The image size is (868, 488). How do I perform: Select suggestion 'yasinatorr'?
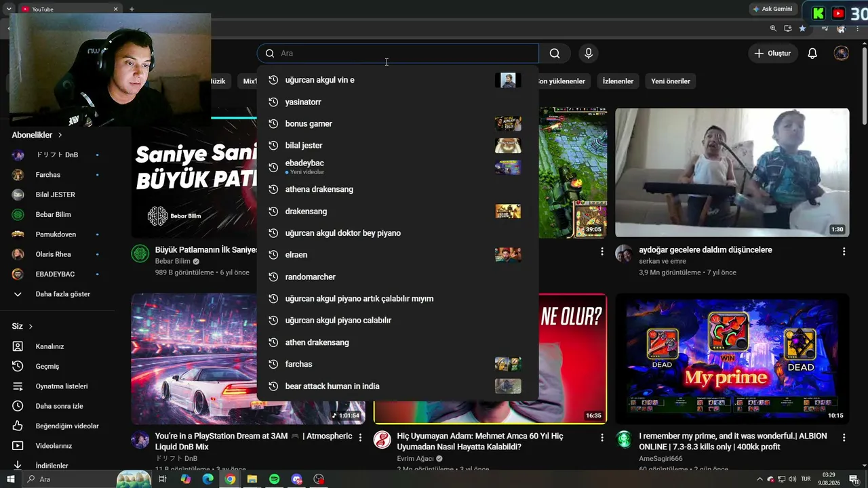(x=397, y=102)
